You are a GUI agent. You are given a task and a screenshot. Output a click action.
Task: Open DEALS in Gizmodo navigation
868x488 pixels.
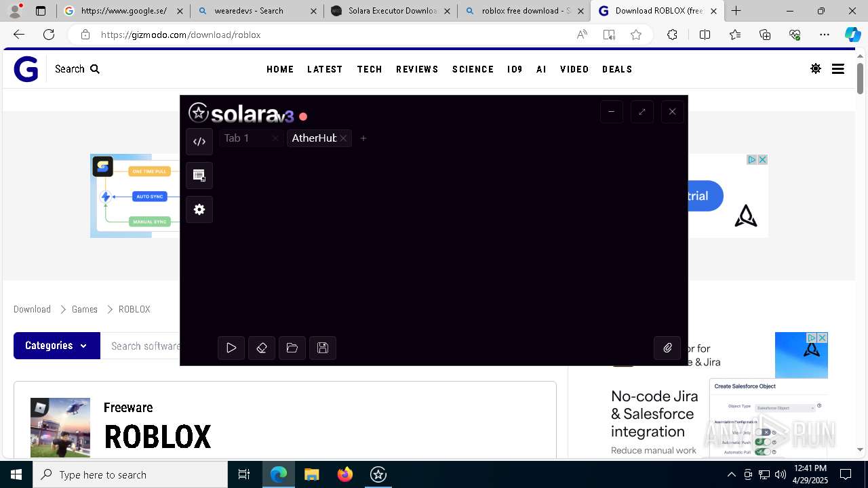point(617,69)
